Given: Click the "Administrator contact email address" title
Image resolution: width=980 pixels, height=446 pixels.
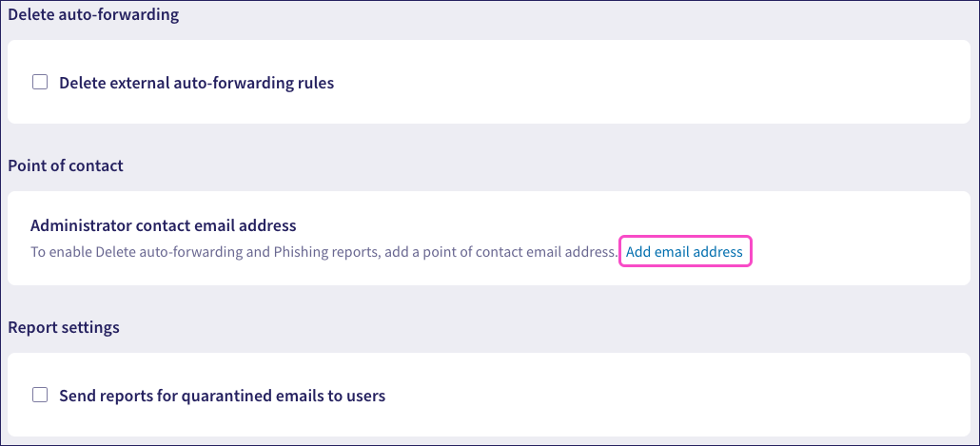Looking at the screenshot, I should click(x=164, y=225).
